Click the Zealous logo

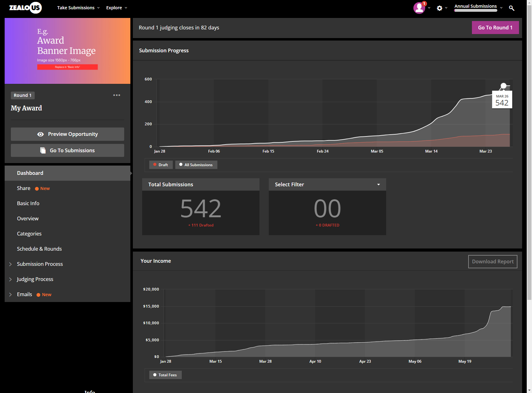[x=25, y=8]
